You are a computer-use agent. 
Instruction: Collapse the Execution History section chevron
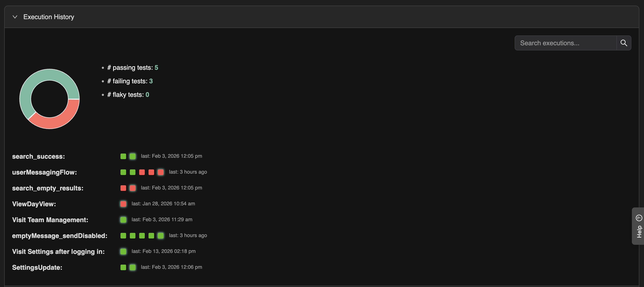[15, 17]
